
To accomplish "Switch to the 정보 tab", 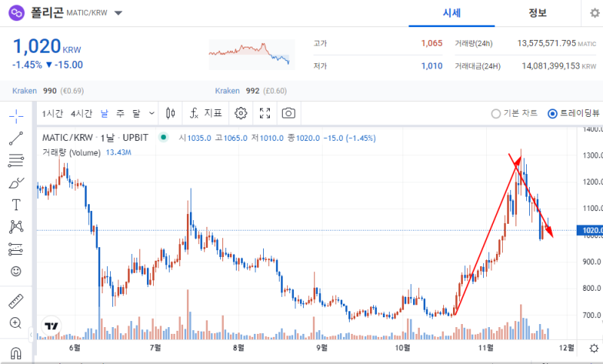I will pyautogui.click(x=537, y=13).
